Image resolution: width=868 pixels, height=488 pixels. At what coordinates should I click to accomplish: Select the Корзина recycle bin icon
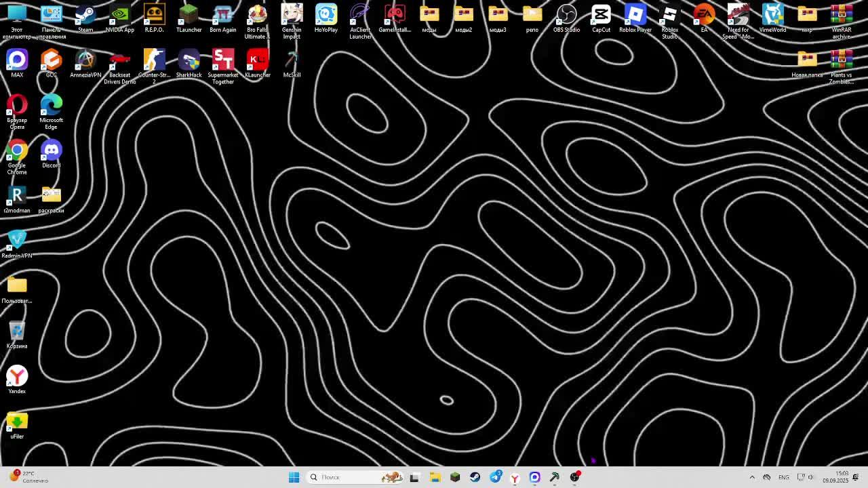(17, 333)
